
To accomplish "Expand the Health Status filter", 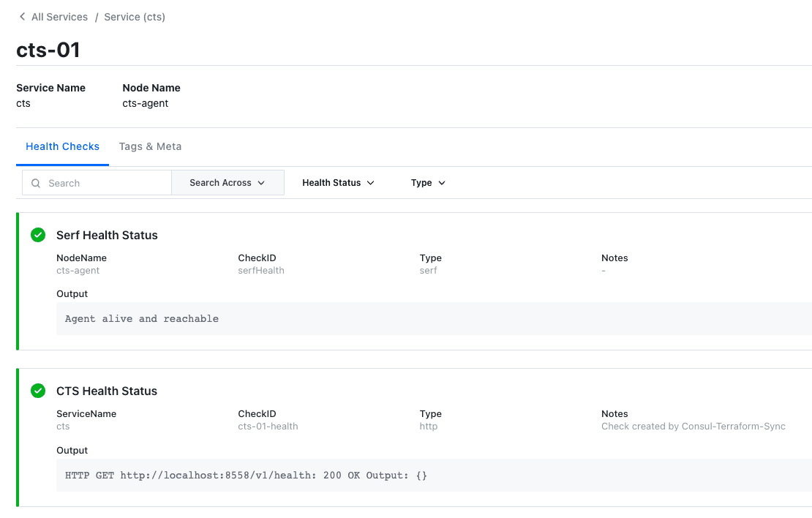I will point(338,183).
